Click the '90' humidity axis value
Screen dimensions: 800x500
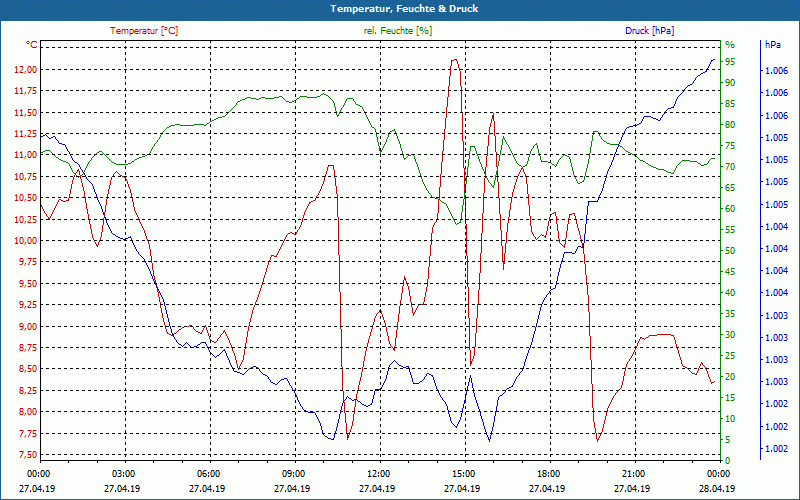(730, 83)
